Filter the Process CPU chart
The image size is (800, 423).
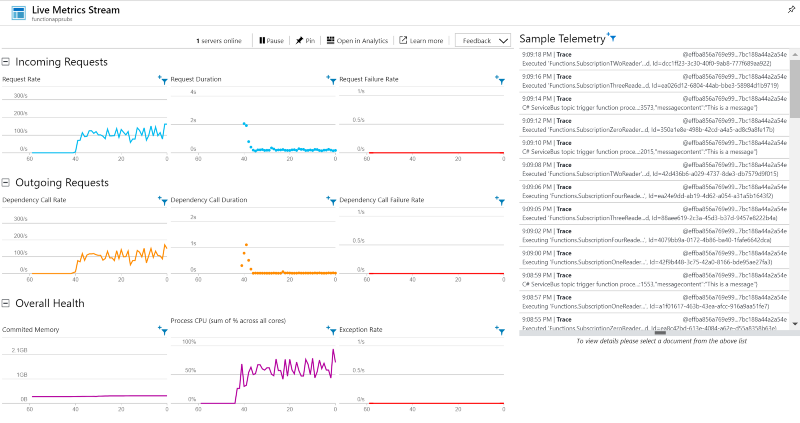(331, 330)
